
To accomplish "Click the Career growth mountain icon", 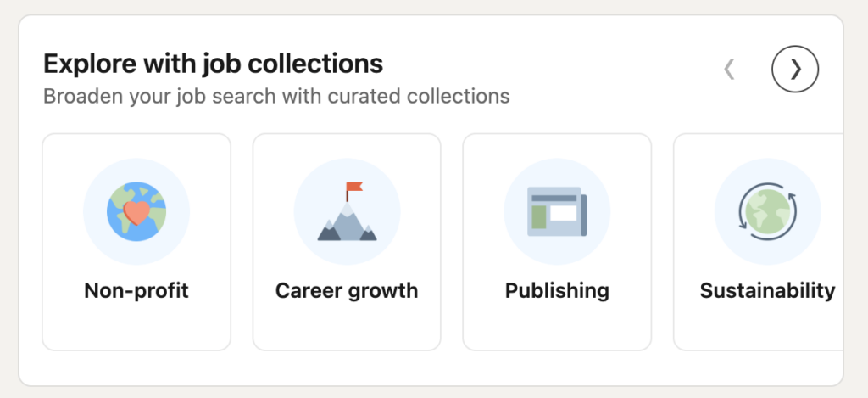I will pyautogui.click(x=347, y=212).
